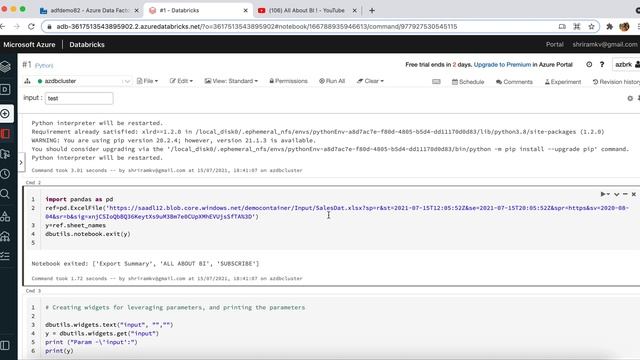Click browser profile avatar icon
This screenshot has height=360, width=640.
(624, 27)
